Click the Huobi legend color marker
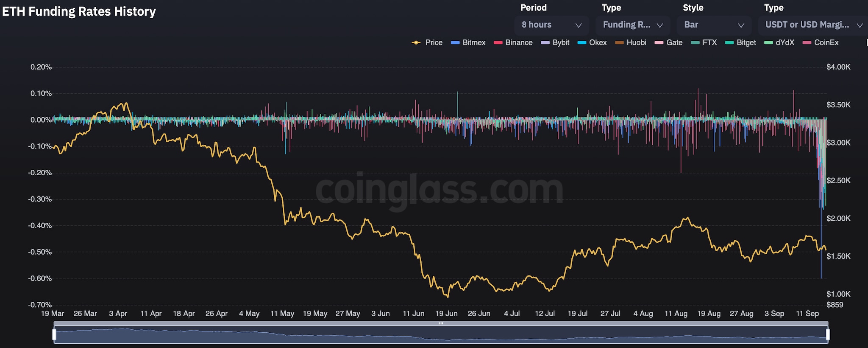Screen dimensions: 868x348 click(x=619, y=42)
